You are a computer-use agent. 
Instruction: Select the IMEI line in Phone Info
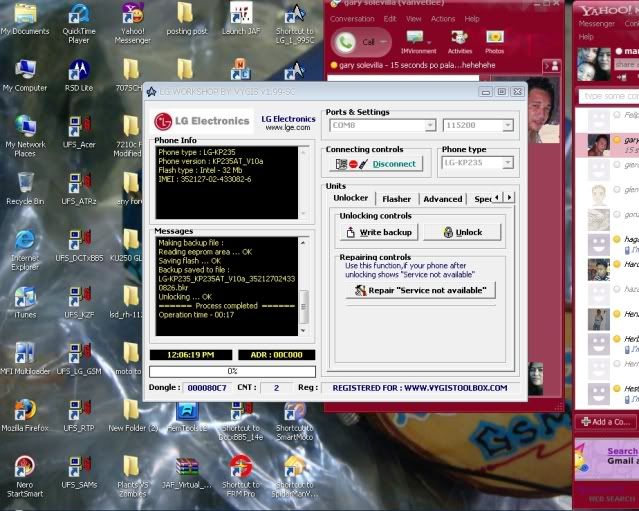(x=205, y=179)
